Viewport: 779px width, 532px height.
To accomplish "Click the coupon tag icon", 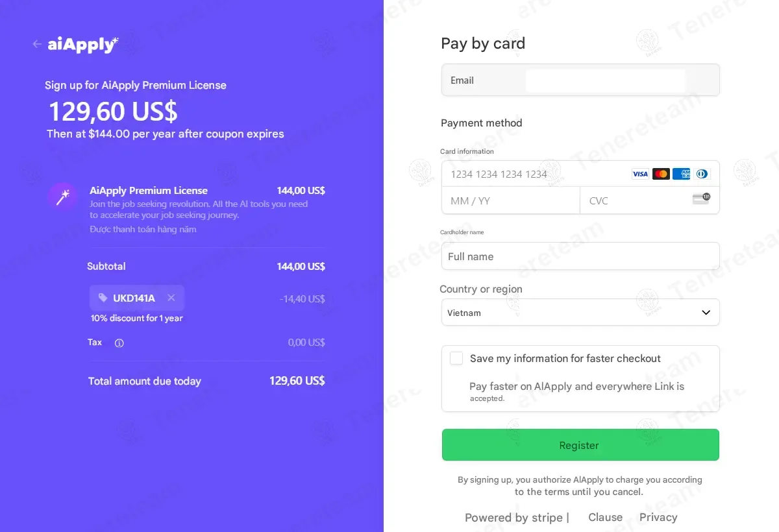I will [103, 298].
